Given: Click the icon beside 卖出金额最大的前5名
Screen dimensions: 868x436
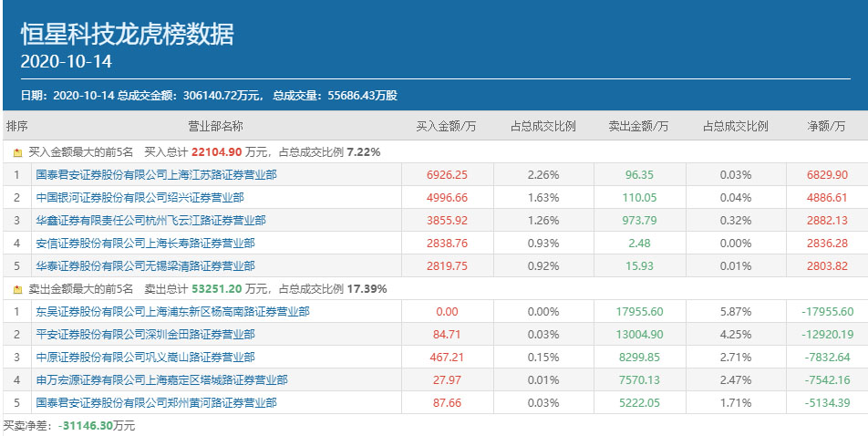Looking at the screenshot, I should click(17, 289).
